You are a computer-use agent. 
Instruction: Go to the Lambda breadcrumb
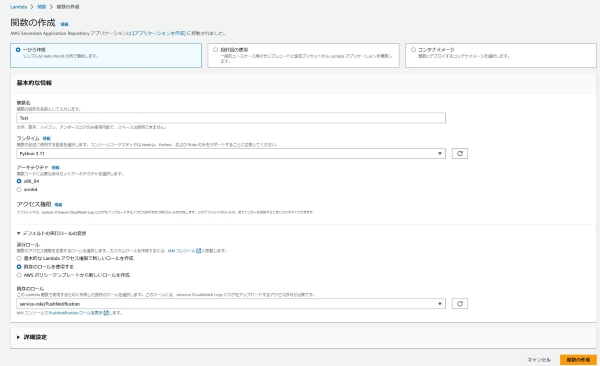(x=18, y=7)
